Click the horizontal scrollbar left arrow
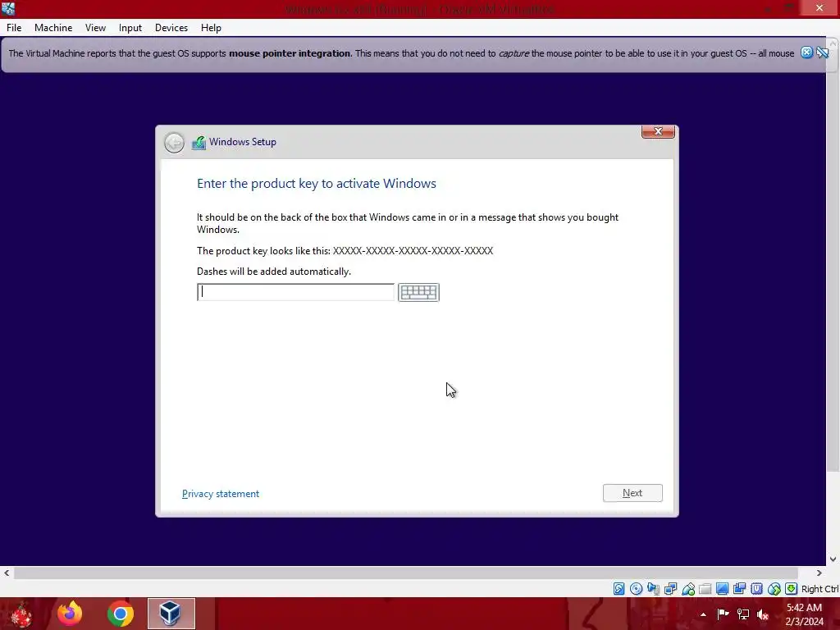The image size is (840, 630). click(x=7, y=573)
